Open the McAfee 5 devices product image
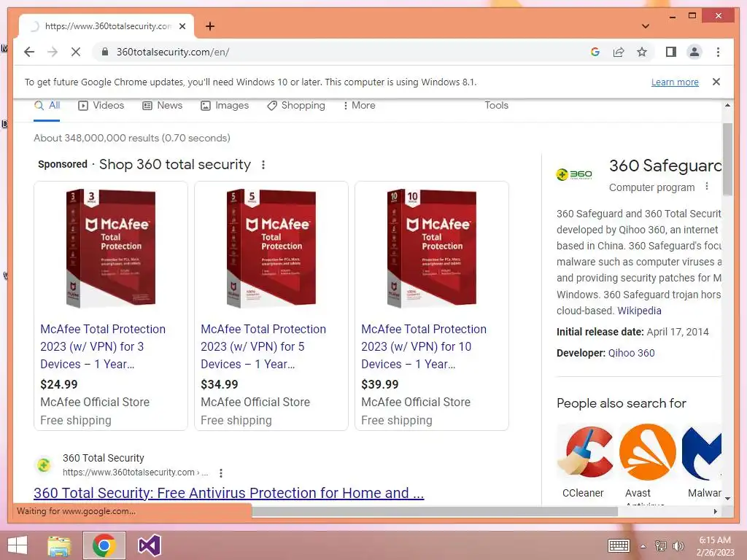This screenshot has height=560, width=747. pos(271,248)
